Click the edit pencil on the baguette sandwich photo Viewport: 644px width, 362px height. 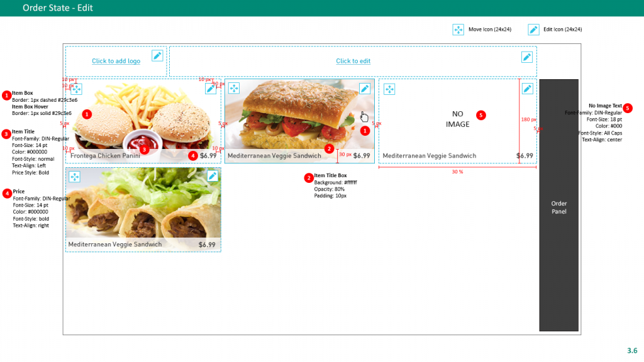pyautogui.click(x=365, y=89)
